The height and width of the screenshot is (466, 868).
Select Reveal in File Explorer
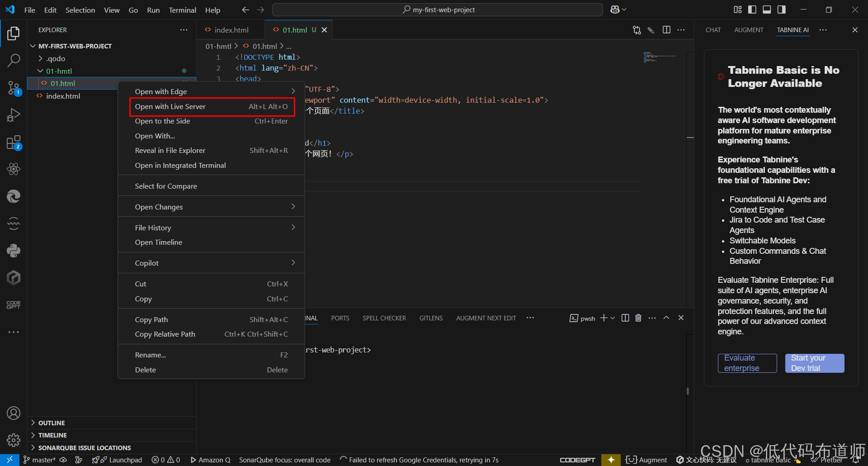[x=212, y=151]
